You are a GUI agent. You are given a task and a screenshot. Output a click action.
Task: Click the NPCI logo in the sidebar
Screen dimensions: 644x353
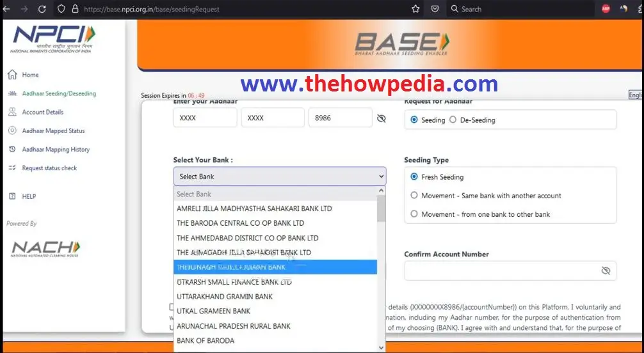[53, 39]
